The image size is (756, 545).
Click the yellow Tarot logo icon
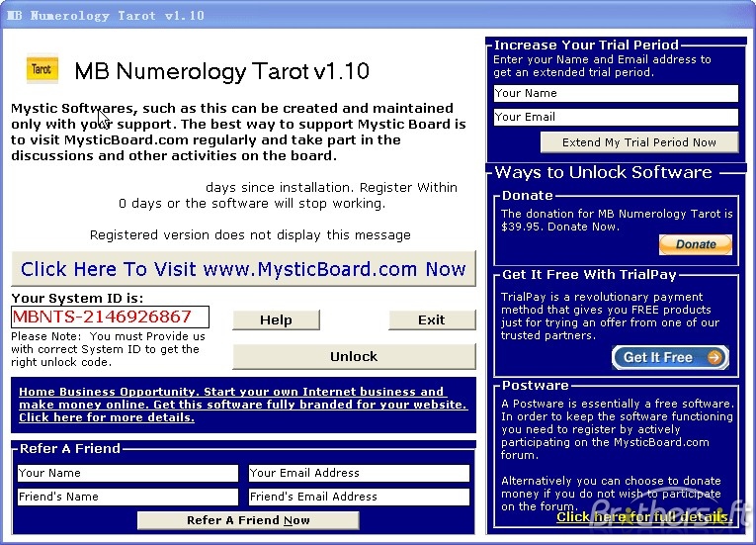click(42, 70)
